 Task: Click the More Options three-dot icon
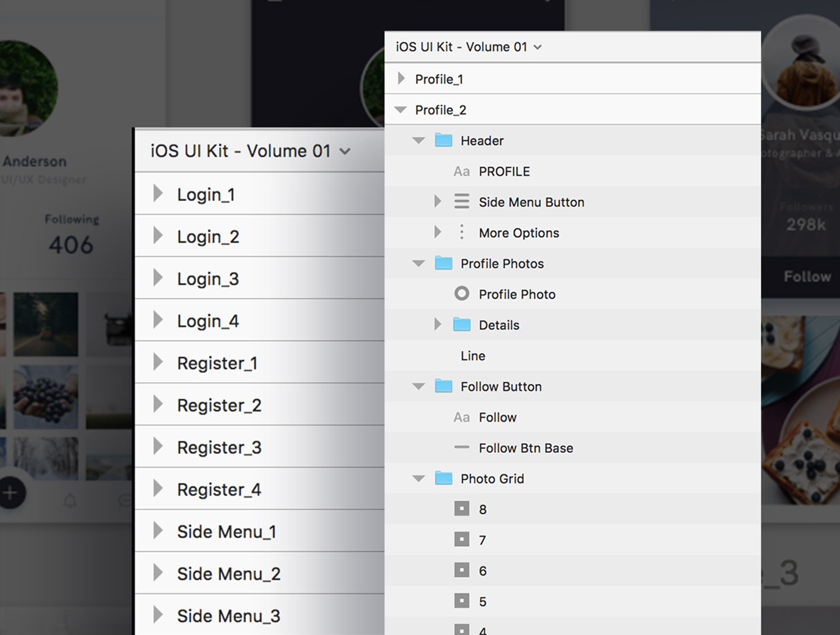(x=461, y=232)
